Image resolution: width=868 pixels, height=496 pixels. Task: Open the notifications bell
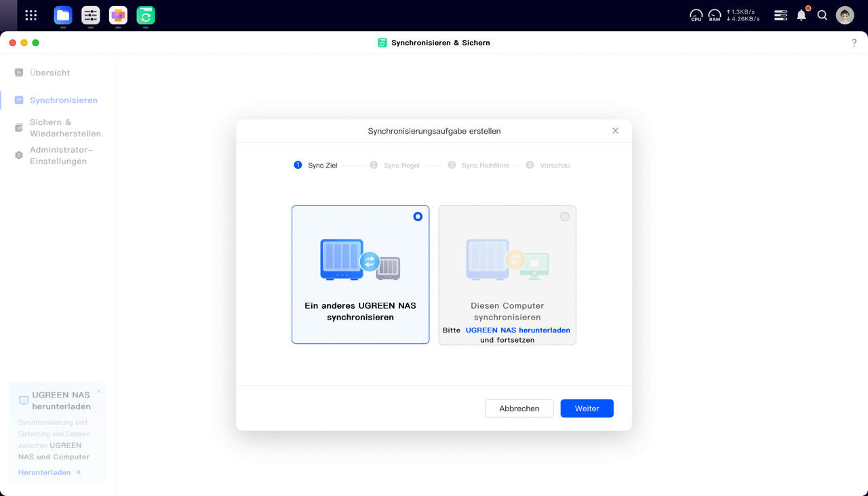click(x=802, y=15)
